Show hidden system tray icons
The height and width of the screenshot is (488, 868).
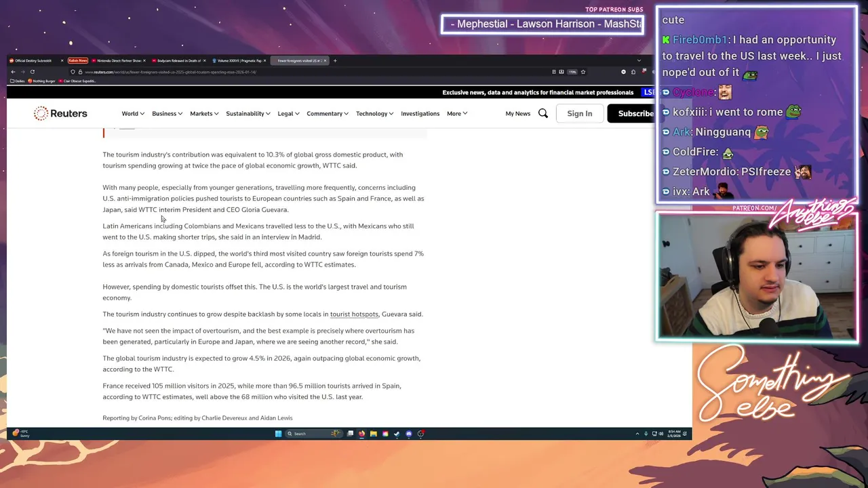tap(637, 434)
